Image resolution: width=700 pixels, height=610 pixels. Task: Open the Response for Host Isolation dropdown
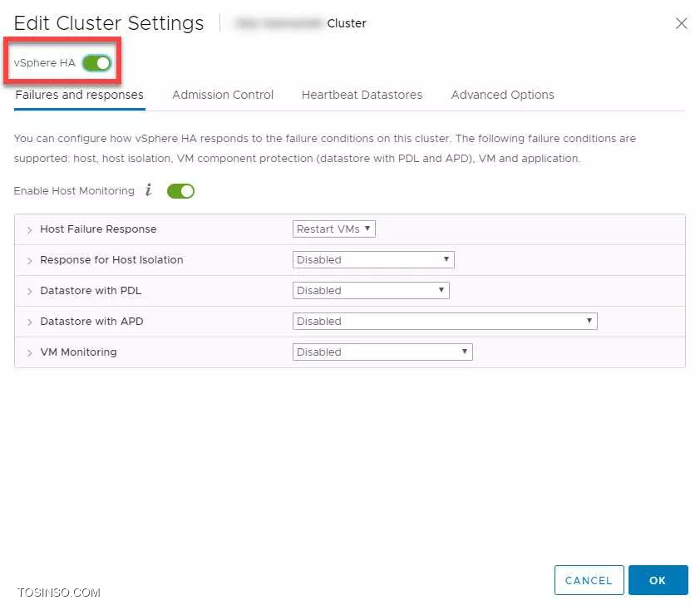tap(373, 260)
